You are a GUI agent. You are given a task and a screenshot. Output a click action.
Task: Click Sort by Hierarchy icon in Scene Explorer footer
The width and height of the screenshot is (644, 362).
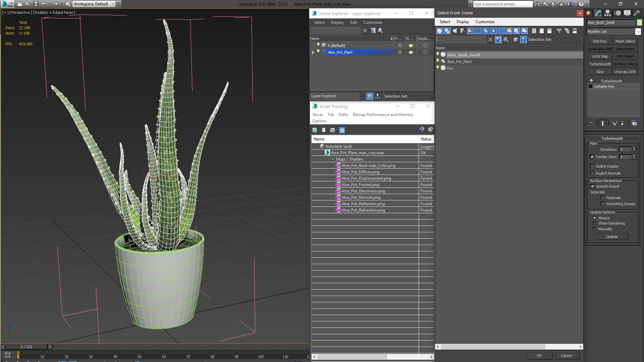(378, 96)
